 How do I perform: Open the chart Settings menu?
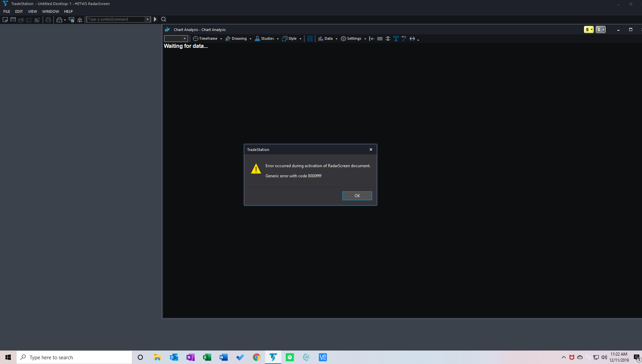[351, 39]
